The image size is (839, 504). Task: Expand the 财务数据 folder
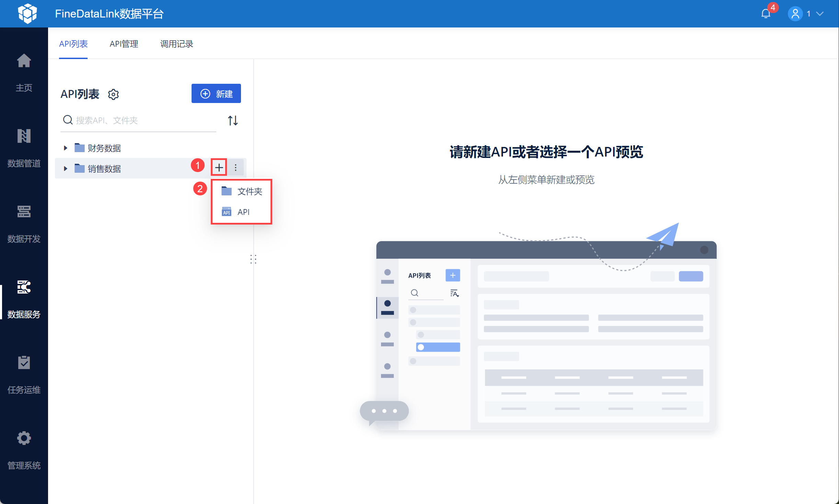tap(65, 148)
